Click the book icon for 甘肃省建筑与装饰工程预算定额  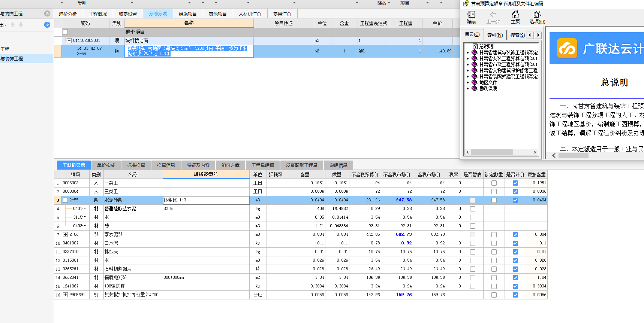(x=475, y=52)
